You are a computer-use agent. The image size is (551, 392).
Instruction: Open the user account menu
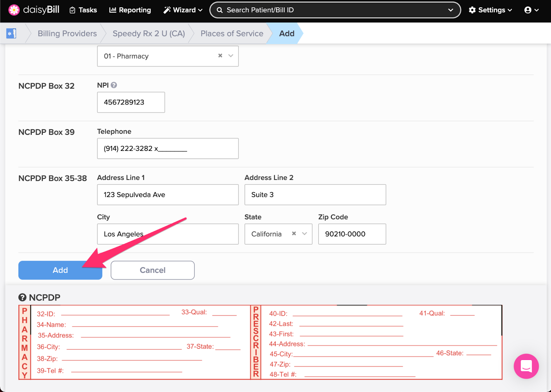tap(531, 10)
